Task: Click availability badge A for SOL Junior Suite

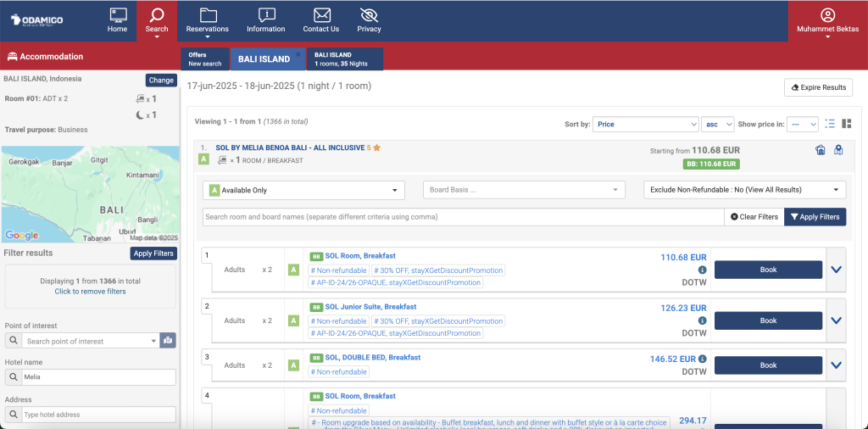Action: coord(293,320)
